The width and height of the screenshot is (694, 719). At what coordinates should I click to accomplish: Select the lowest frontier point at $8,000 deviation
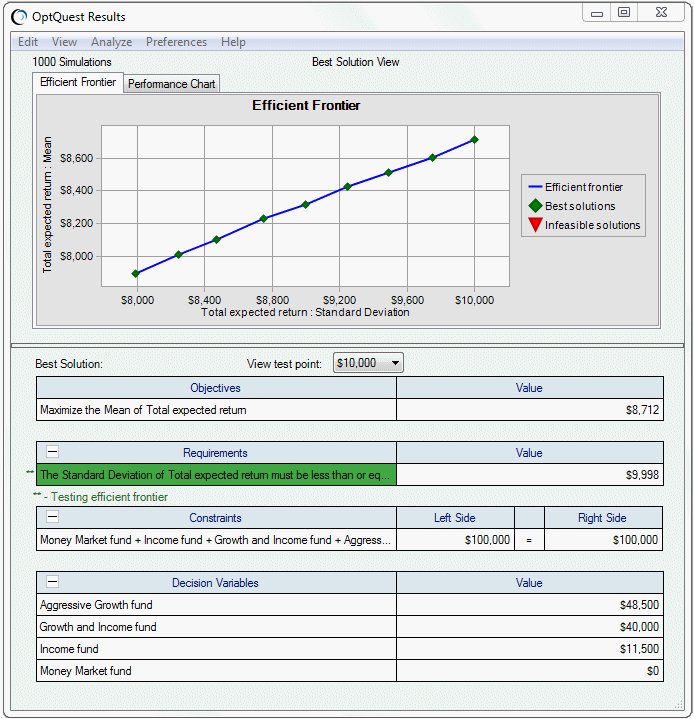pos(136,274)
